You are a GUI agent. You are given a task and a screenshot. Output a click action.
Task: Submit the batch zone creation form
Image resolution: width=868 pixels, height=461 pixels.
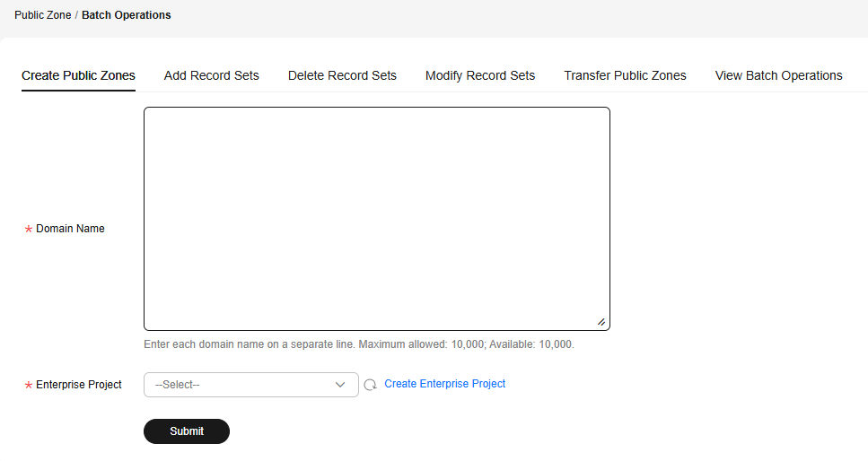[187, 431]
